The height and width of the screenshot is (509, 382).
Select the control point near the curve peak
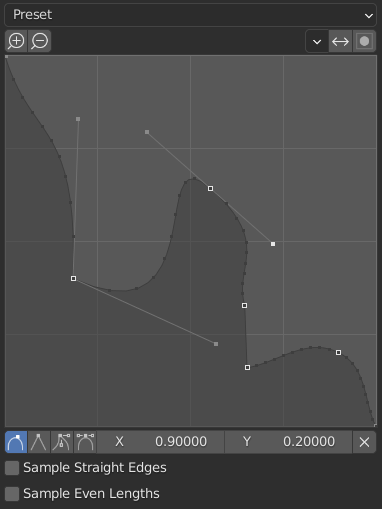coord(210,188)
